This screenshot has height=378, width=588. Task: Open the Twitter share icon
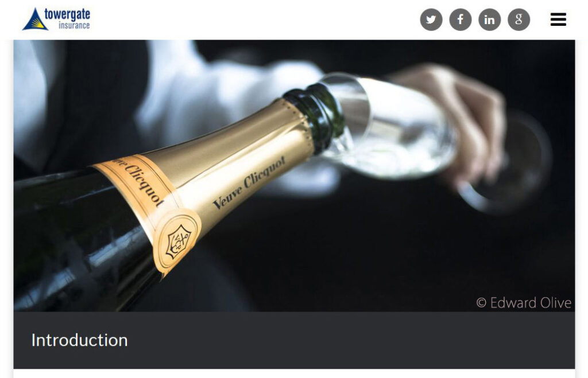[431, 20]
